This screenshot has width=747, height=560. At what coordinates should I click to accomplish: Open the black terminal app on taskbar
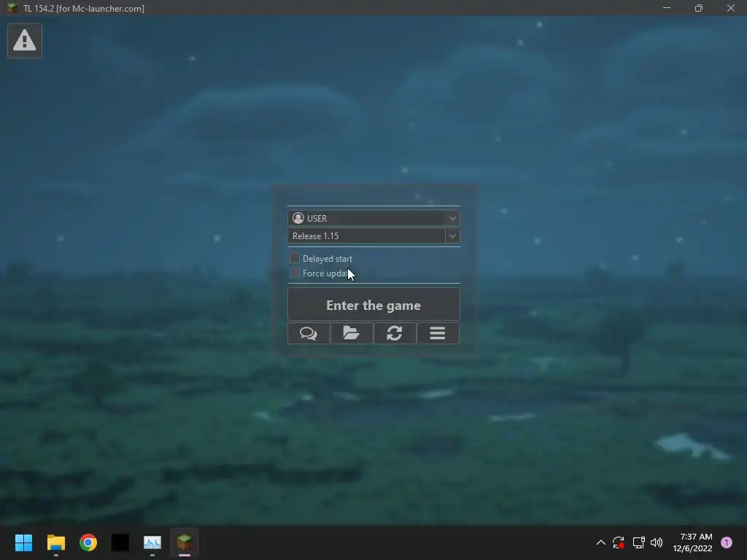[120, 542]
